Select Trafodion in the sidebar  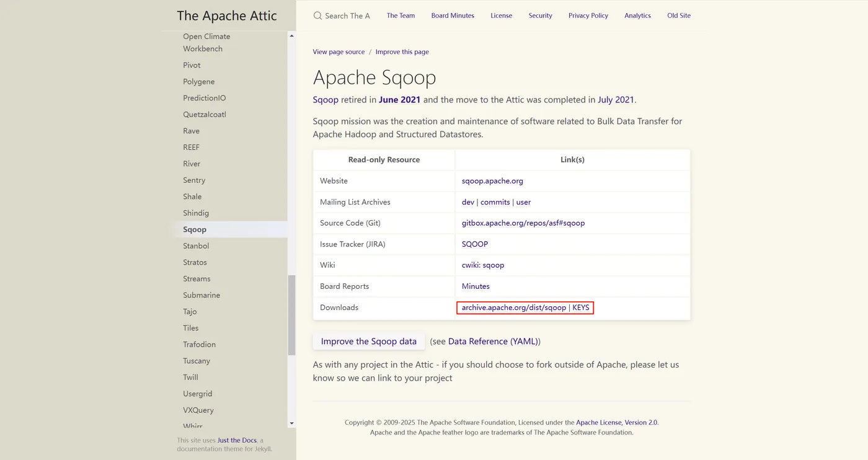(x=199, y=345)
